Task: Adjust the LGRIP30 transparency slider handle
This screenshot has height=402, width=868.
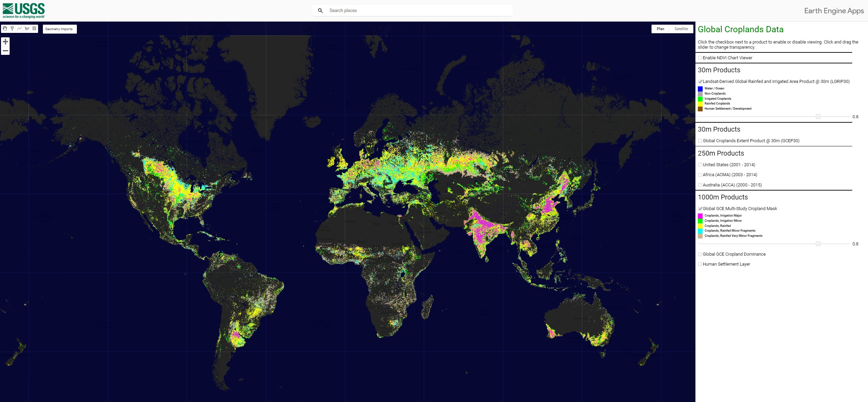Action: tap(818, 117)
